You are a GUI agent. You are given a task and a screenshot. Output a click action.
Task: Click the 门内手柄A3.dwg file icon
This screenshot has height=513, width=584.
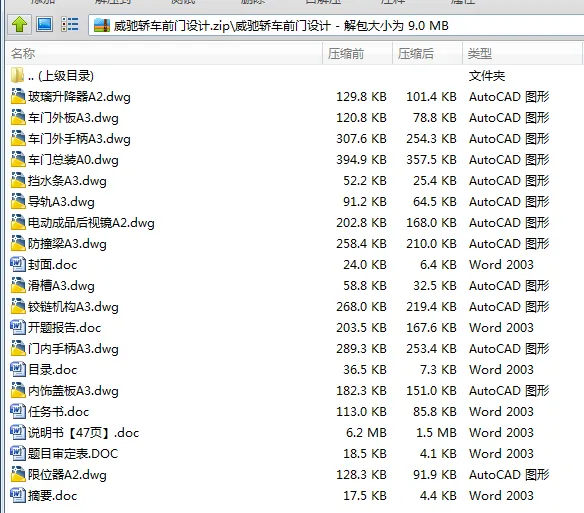click(18, 348)
